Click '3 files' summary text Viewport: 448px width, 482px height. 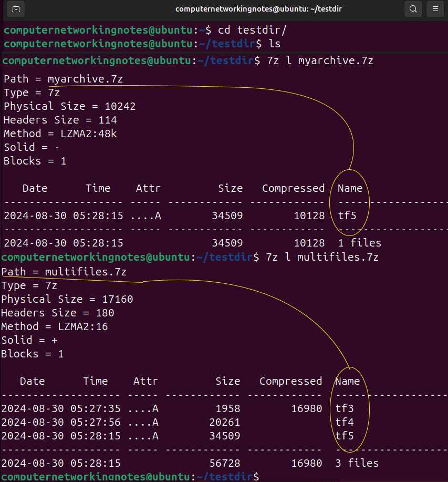357,463
